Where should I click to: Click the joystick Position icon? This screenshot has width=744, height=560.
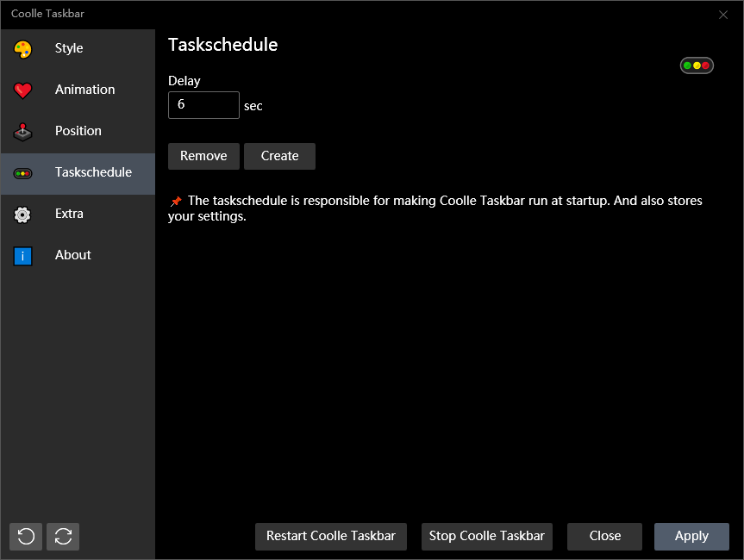tap(22, 132)
